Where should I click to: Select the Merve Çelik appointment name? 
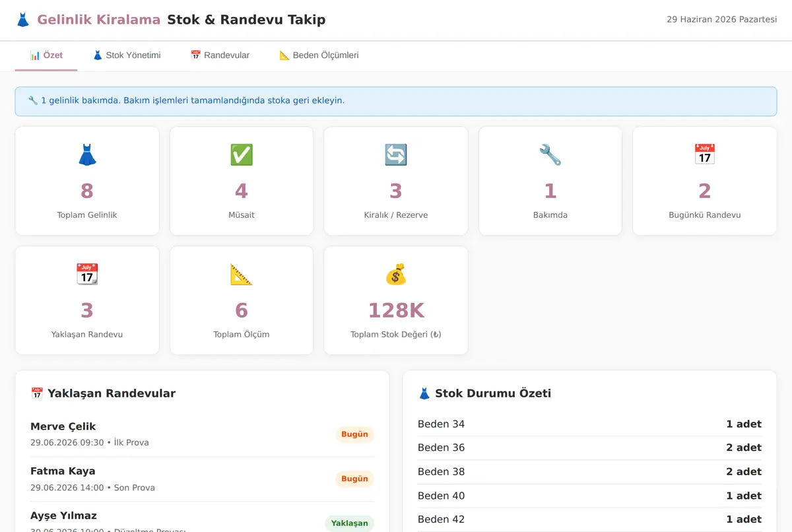click(x=63, y=426)
